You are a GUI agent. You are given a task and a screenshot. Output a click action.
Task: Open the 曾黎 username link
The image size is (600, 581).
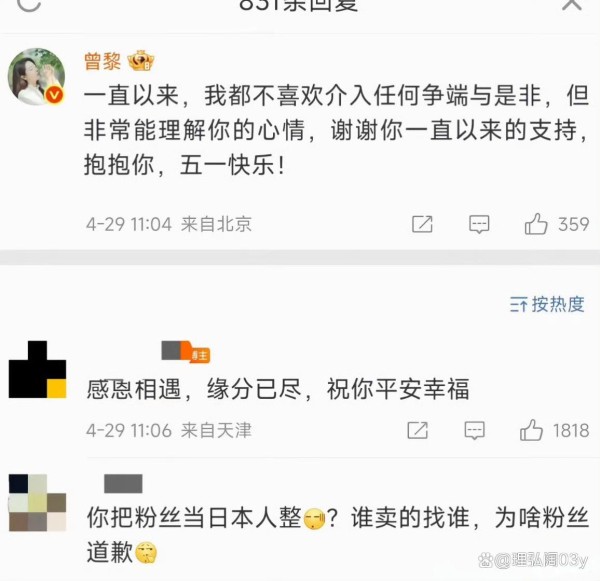pos(102,61)
